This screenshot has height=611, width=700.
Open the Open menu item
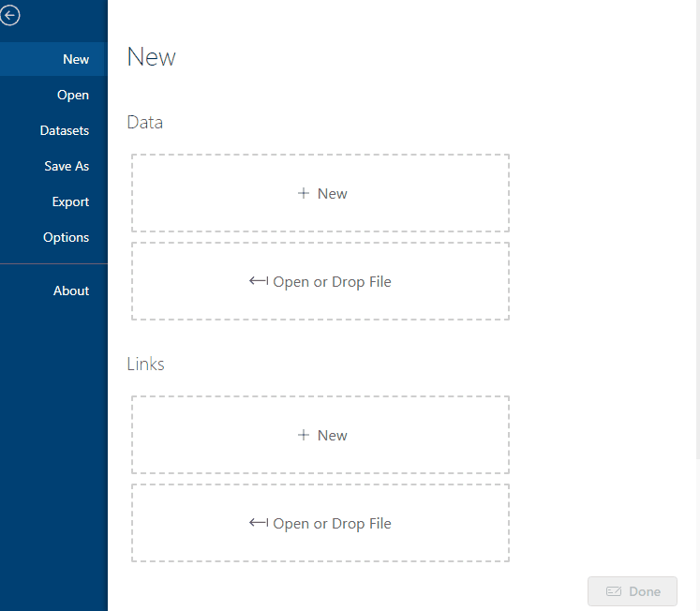53,95
